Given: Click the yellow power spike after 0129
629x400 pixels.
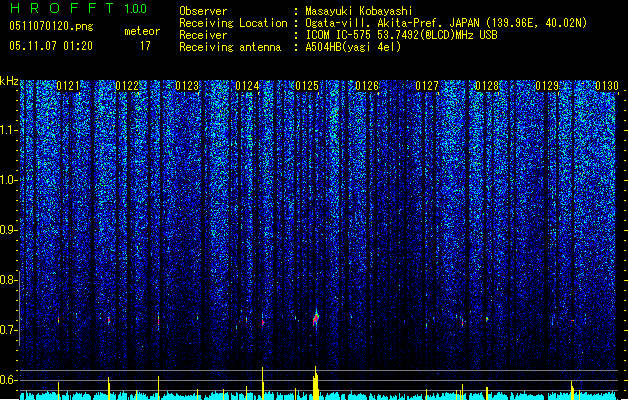Looking at the screenshot, I should (572, 390).
